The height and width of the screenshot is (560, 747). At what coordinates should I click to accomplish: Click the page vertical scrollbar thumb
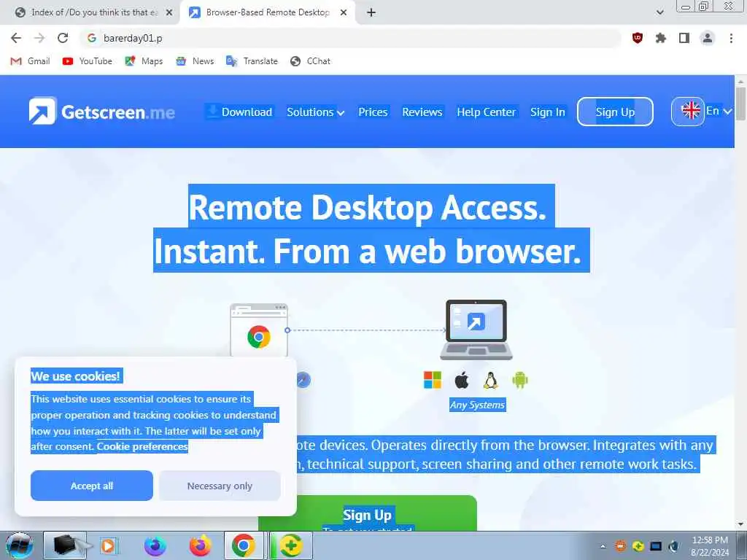pyautogui.click(x=741, y=104)
